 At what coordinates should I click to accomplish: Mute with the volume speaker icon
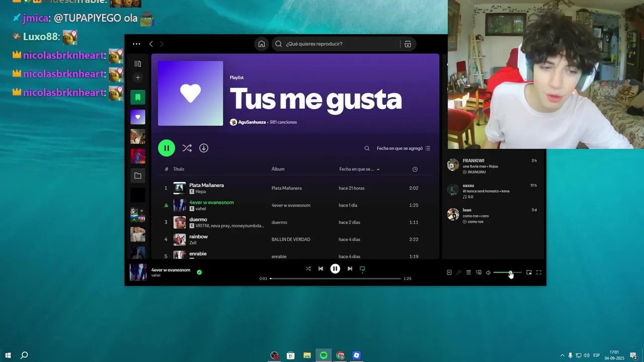[488, 273]
